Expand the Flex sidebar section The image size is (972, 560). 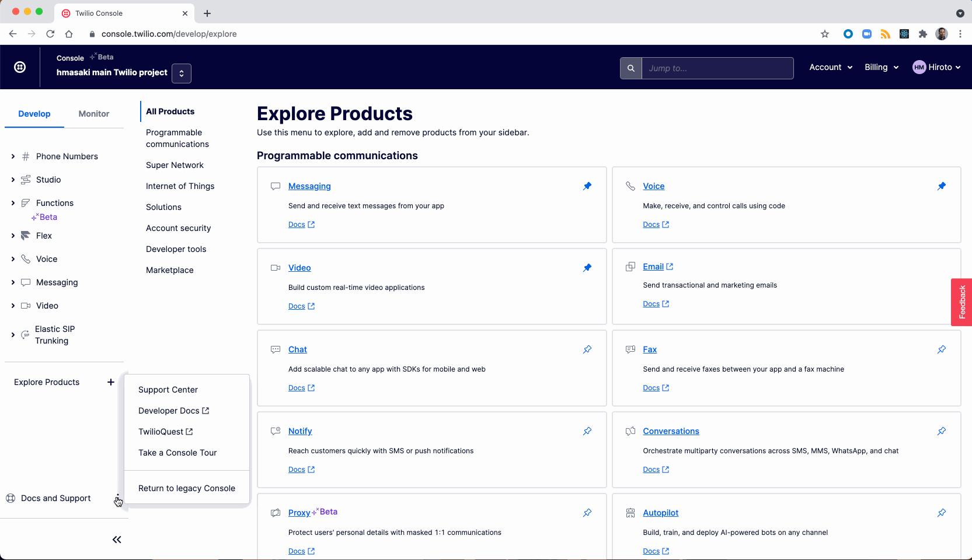coord(13,236)
